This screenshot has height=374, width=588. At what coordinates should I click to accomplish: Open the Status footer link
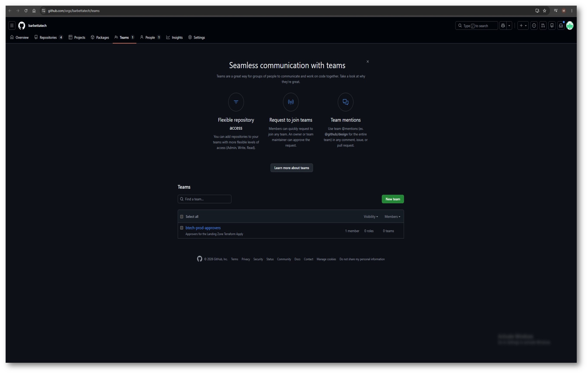[x=270, y=259]
